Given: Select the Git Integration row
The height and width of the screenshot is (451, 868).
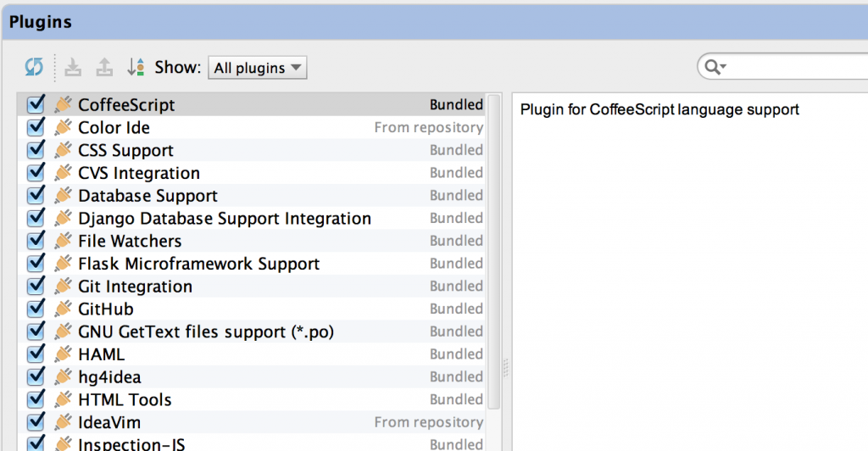Looking at the screenshot, I should [x=251, y=286].
